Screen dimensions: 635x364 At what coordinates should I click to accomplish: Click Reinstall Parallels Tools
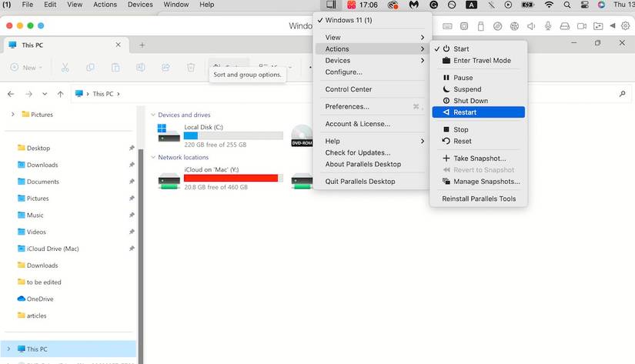click(x=479, y=199)
